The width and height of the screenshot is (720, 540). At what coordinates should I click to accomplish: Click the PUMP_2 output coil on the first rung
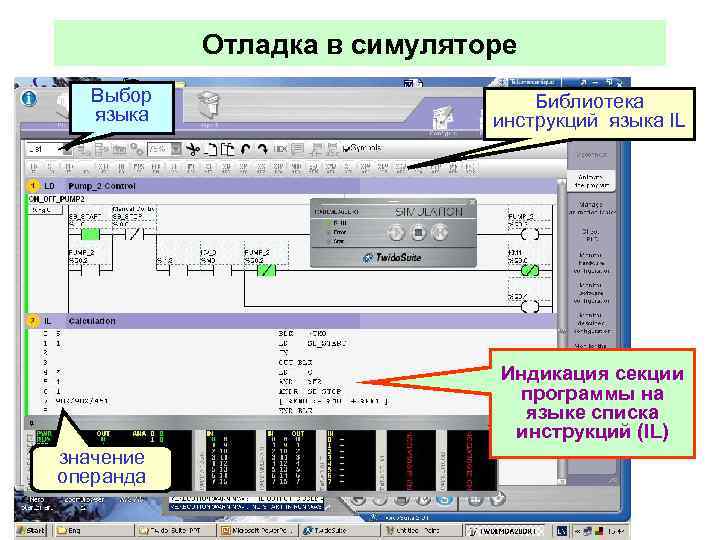pyautogui.click(x=530, y=234)
